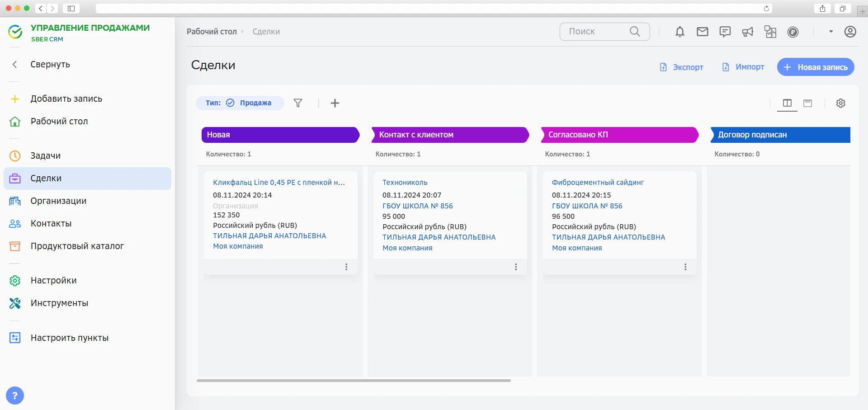Open three-dot menu on Технониколь card

(516, 267)
